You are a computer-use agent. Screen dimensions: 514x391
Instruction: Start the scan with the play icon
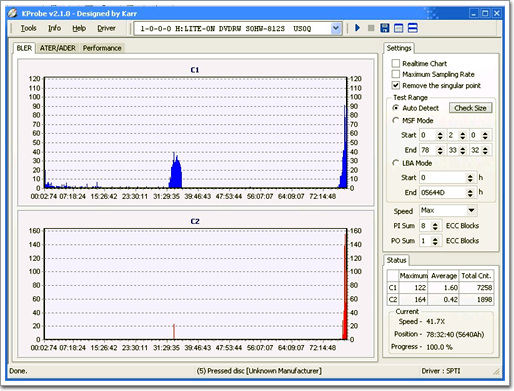358,28
